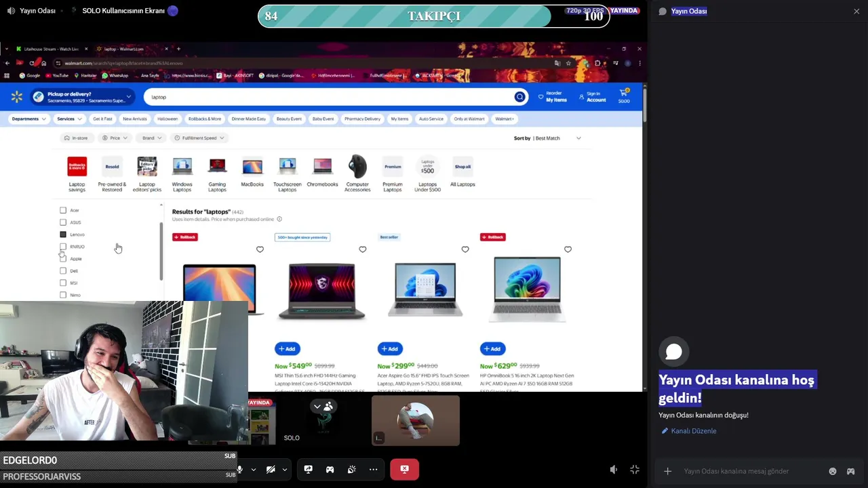This screenshot has width=868, height=488.
Task: Open Only at Walmart tab
Action: click(x=469, y=119)
